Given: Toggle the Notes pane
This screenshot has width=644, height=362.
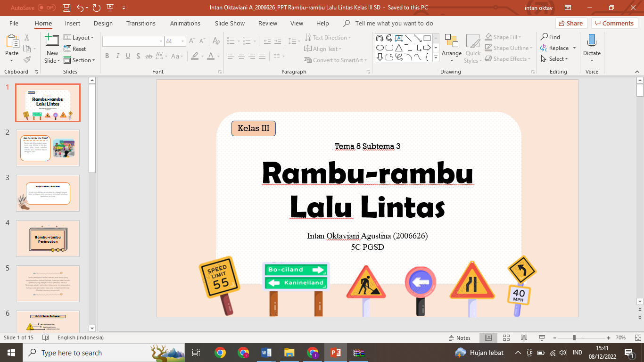Looking at the screenshot, I should tap(459, 338).
